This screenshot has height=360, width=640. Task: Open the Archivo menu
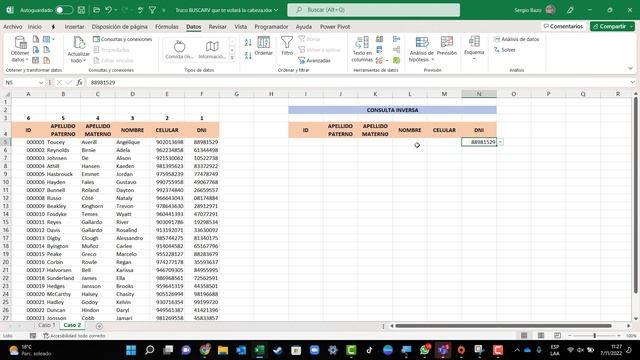[x=13, y=27]
